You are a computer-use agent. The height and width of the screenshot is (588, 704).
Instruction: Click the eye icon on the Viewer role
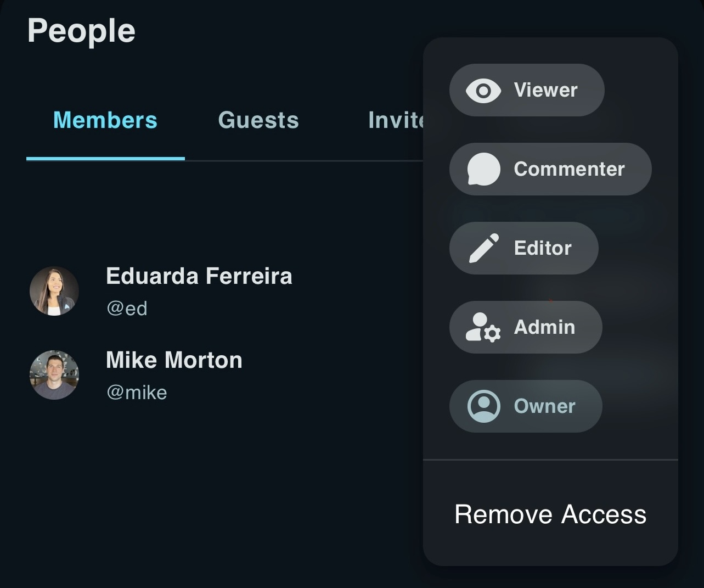pyautogui.click(x=483, y=91)
